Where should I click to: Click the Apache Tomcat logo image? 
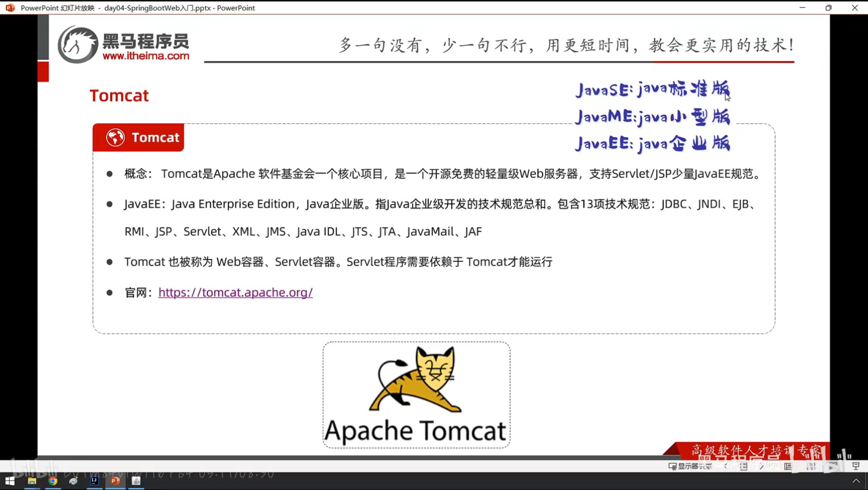(416, 395)
